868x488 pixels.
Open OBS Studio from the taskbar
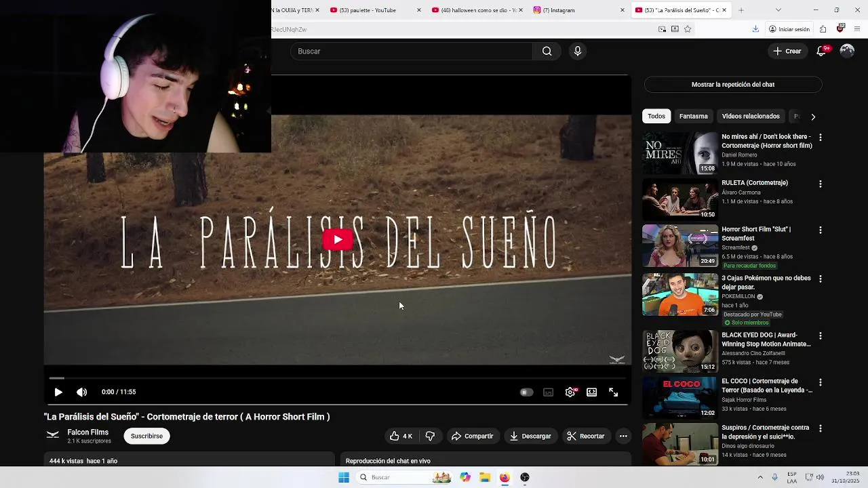coord(525,477)
